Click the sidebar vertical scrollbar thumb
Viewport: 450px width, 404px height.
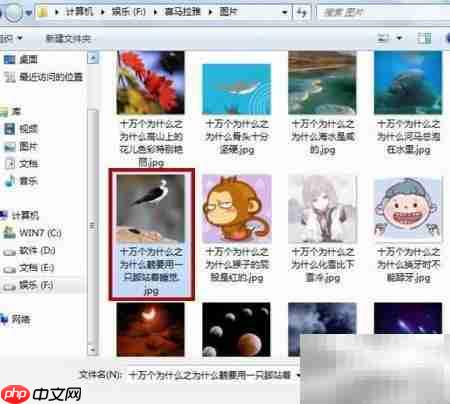tap(93, 227)
